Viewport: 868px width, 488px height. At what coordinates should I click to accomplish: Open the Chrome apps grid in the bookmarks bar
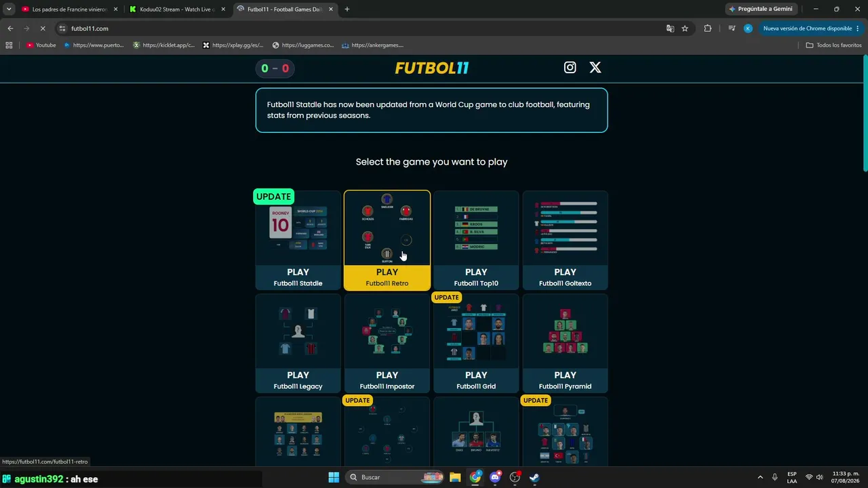tap(9, 45)
